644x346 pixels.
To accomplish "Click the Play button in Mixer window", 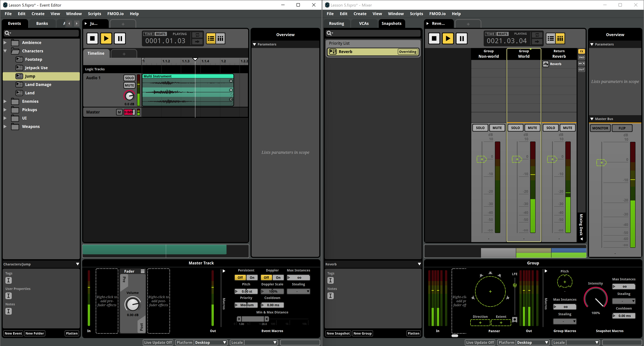I will pyautogui.click(x=448, y=38).
